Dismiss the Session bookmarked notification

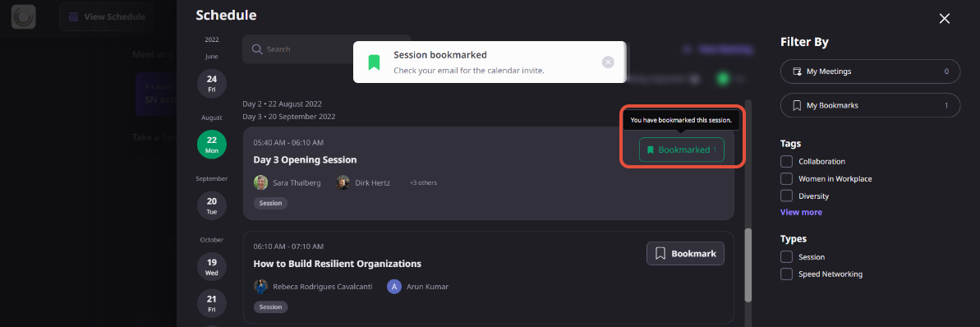pyautogui.click(x=608, y=62)
